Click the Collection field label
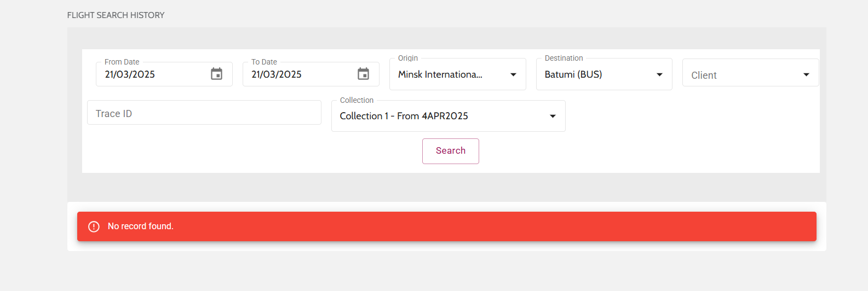868x291 pixels. tap(357, 100)
